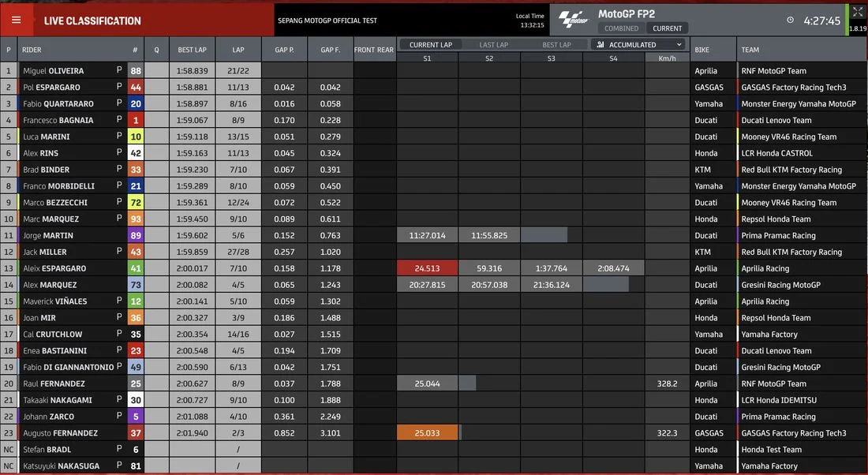
Task: Click speed value 322.3
Action: [667, 433]
